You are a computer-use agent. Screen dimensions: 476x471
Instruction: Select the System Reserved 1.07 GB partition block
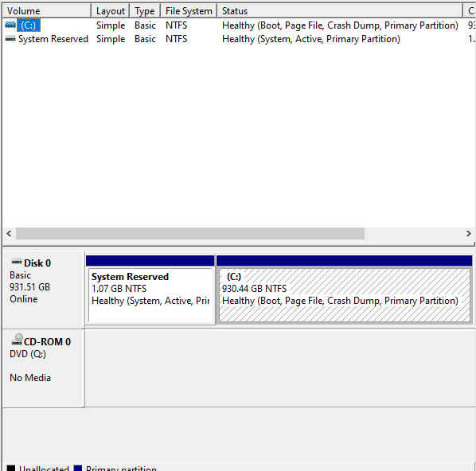150,290
